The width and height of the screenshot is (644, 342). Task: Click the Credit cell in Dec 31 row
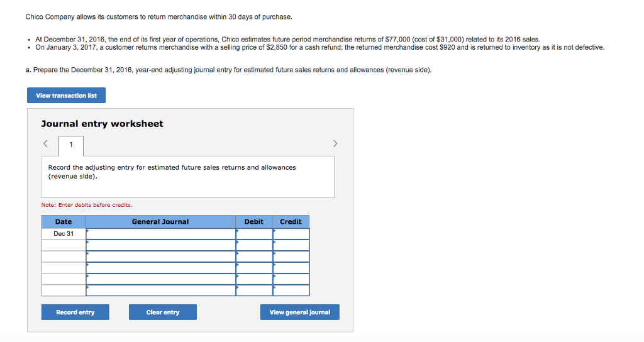click(291, 234)
